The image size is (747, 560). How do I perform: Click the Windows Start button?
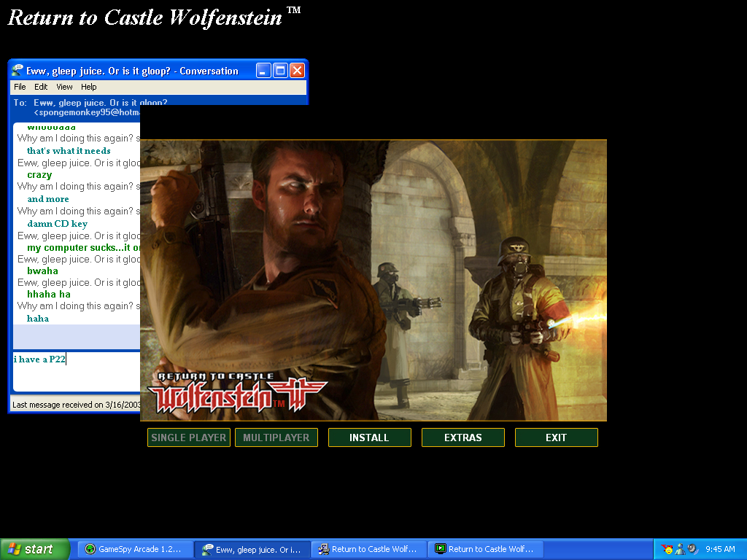pos(35,549)
